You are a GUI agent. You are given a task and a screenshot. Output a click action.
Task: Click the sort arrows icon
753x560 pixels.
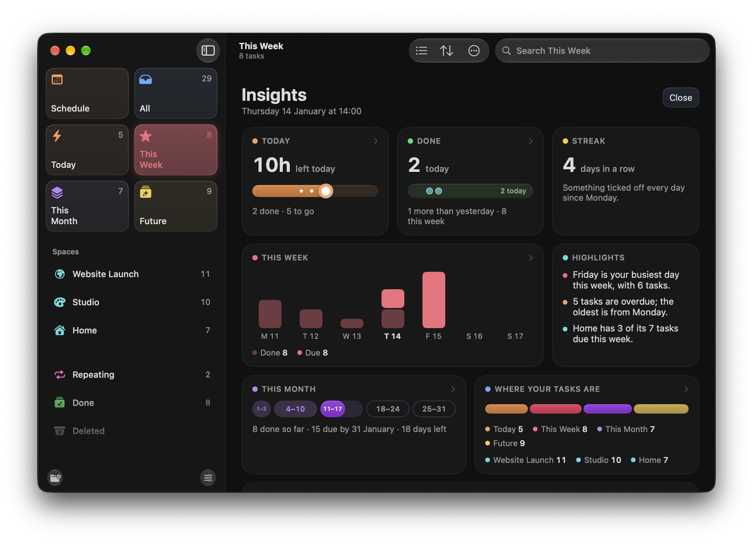click(447, 51)
